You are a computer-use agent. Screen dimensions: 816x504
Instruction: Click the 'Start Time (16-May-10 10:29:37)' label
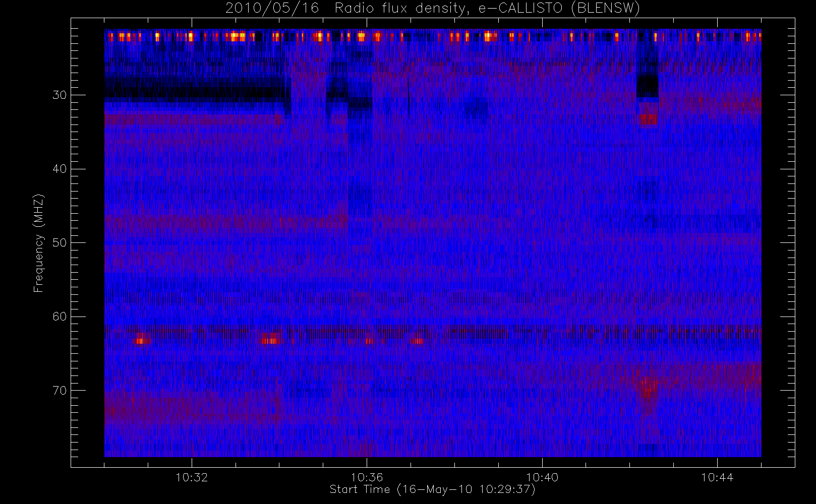(432, 489)
